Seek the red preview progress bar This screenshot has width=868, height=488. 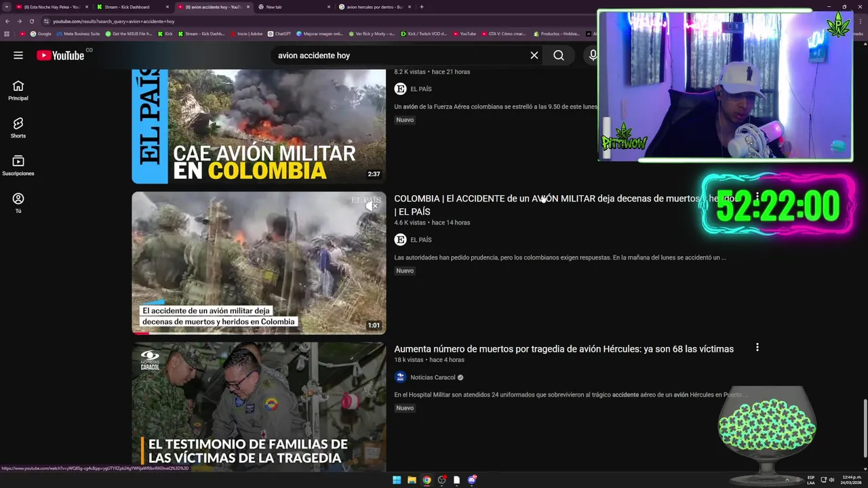[x=258, y=333]
